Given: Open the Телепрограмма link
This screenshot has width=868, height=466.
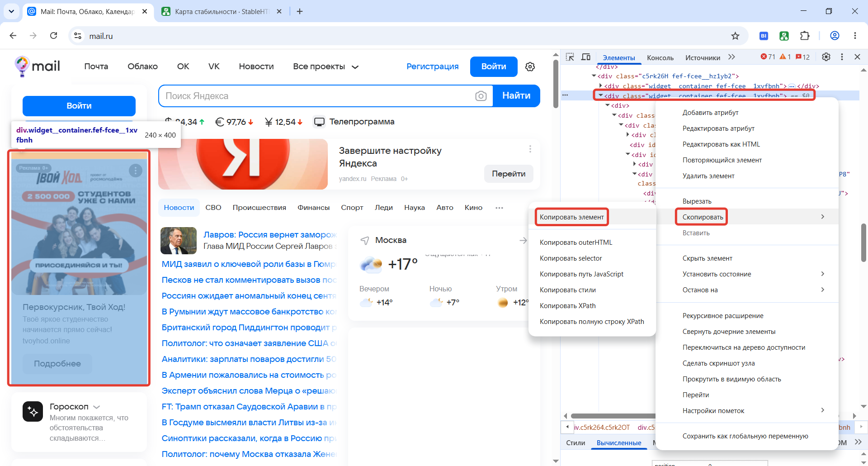Looking at the screenshot, I should (354, 122).
